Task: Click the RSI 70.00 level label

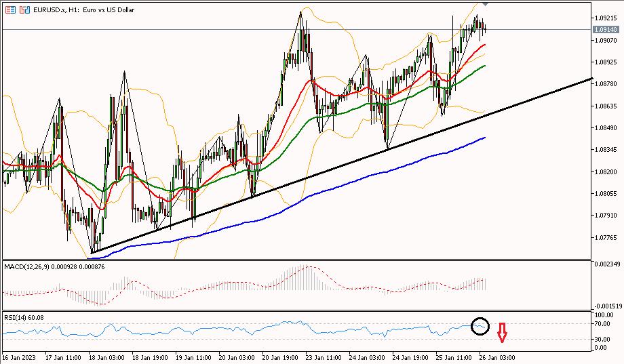Action: pos(603,325)
